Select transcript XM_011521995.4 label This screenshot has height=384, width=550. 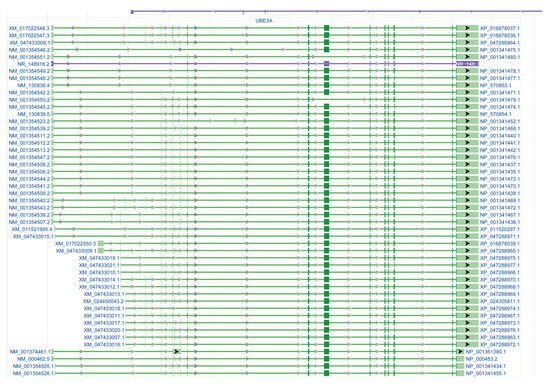coord(32,229)
